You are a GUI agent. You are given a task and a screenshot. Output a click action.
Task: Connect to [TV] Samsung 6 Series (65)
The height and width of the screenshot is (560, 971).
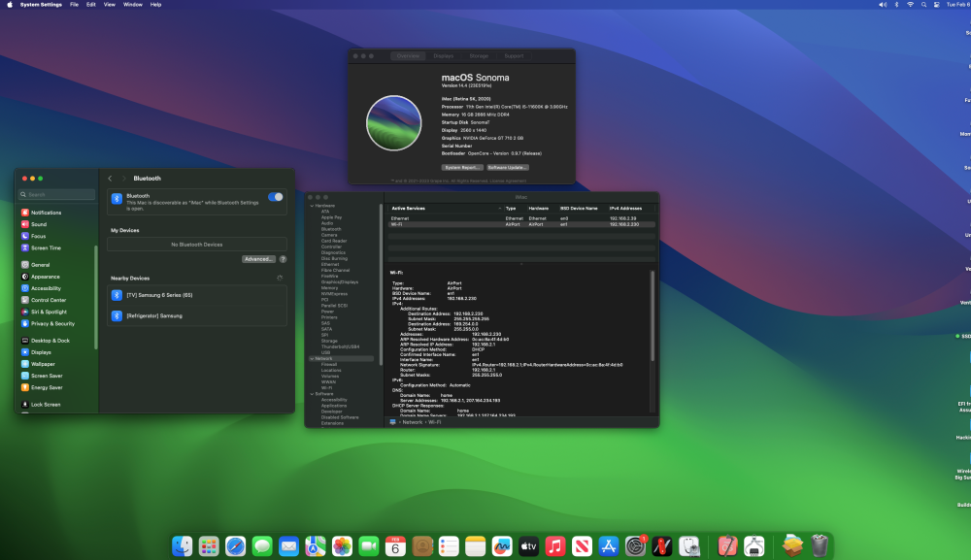pos(197,295)
